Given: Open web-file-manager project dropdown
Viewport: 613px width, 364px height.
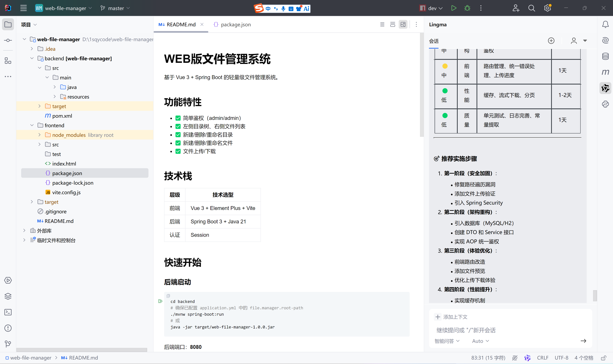Looking at the screenshot, I should (x=64, y=8).
